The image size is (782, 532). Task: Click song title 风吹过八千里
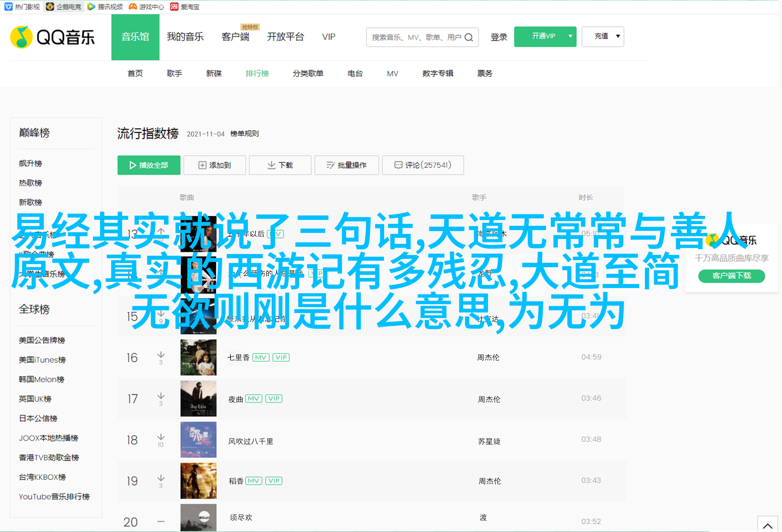coord(251,441)
